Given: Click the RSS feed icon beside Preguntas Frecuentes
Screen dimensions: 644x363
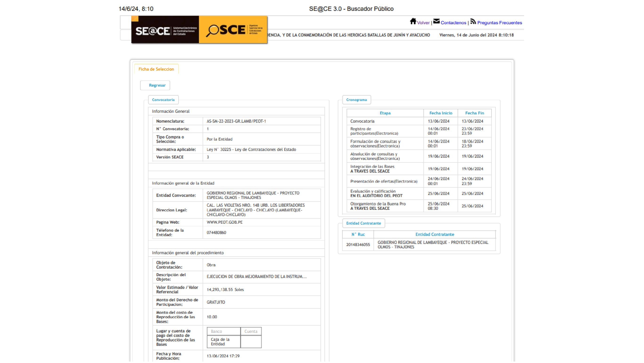Looking at the screenshot, I should (473, 21).
